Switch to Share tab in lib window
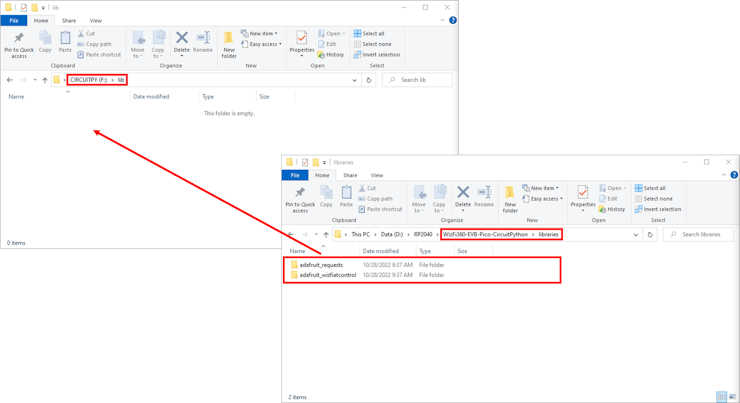740x403 pixels. point(69,21)
